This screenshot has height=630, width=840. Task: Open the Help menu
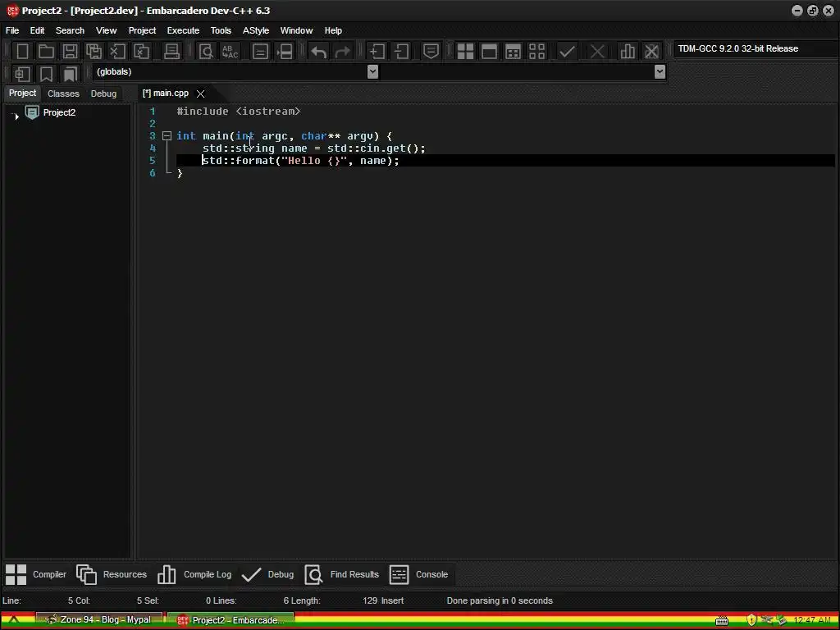pyautogui.click(x=333, y=30)
